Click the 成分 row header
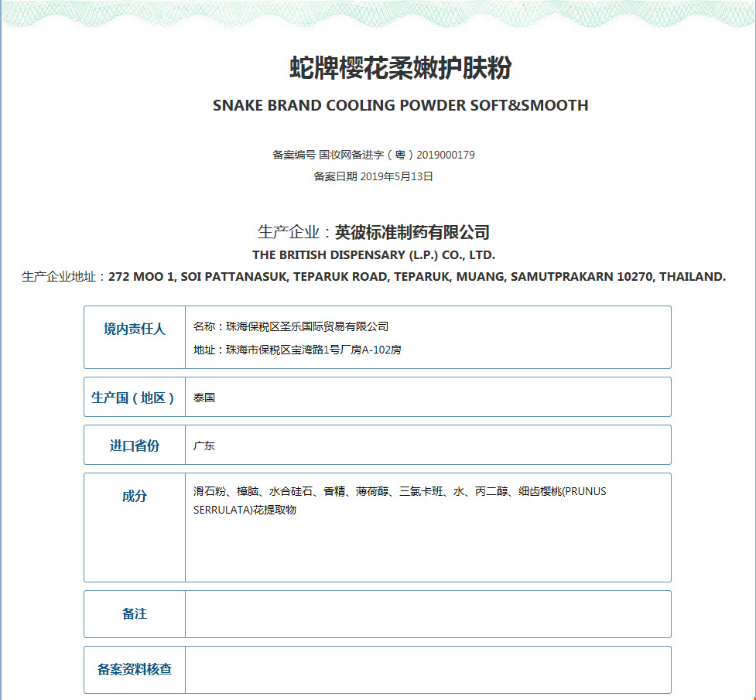 point(135,496)
